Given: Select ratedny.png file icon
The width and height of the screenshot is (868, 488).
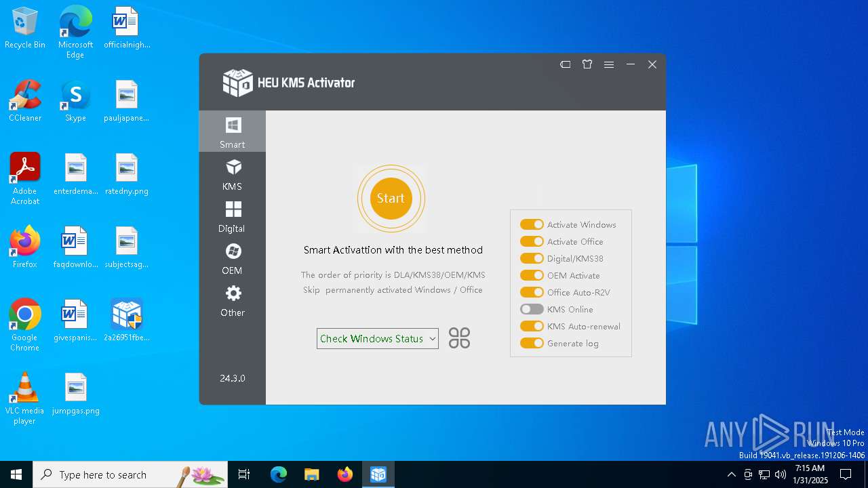Looking at the screenshot, I should pyautogui.click(x=127, y=175).
